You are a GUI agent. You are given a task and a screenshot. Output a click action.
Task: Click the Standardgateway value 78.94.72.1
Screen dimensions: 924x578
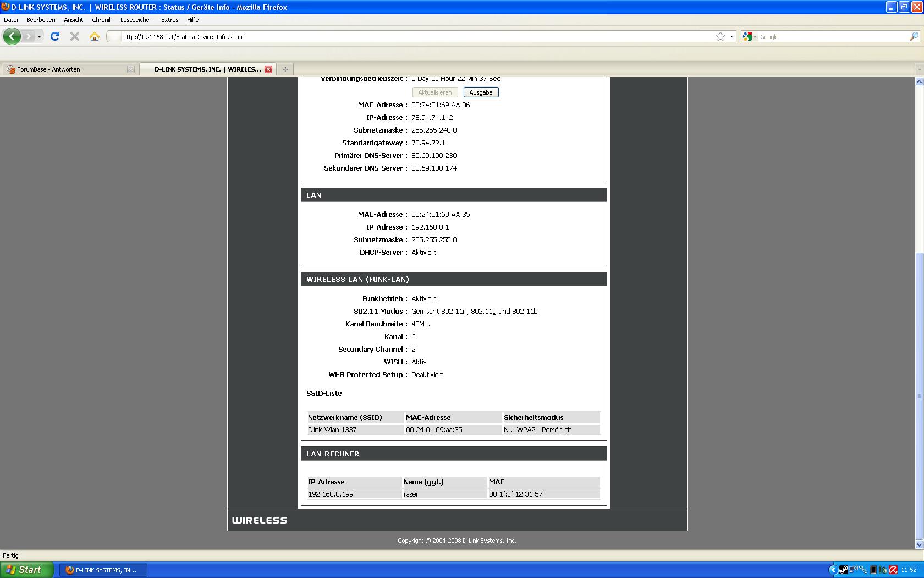428,143
